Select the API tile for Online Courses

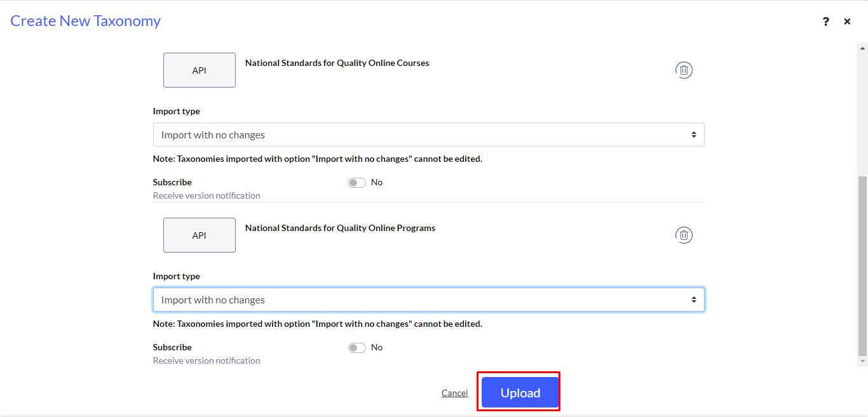point(200,70)
